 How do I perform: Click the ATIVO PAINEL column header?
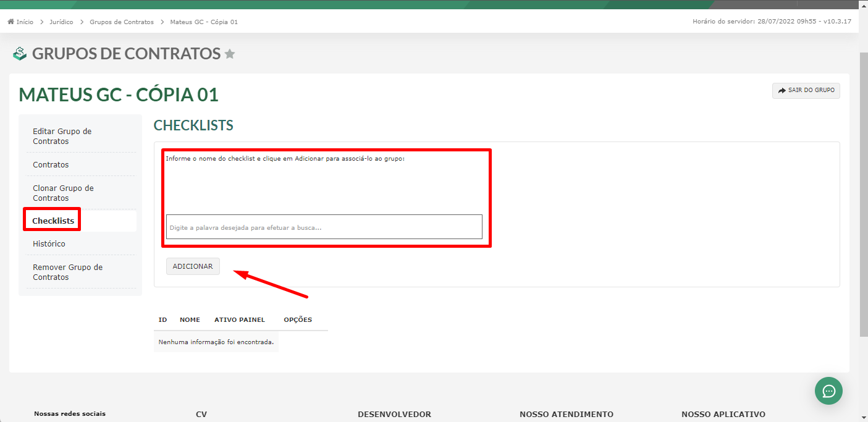point(240,320)
